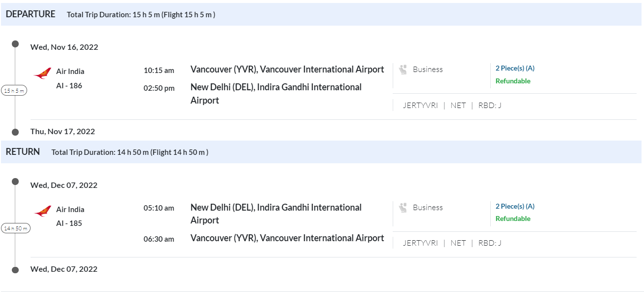The height and width of the screenshot is (292, 644).
Task: Click departure fare code JERTYVRI
Action: pyautogui.click(x=420, y=105)
